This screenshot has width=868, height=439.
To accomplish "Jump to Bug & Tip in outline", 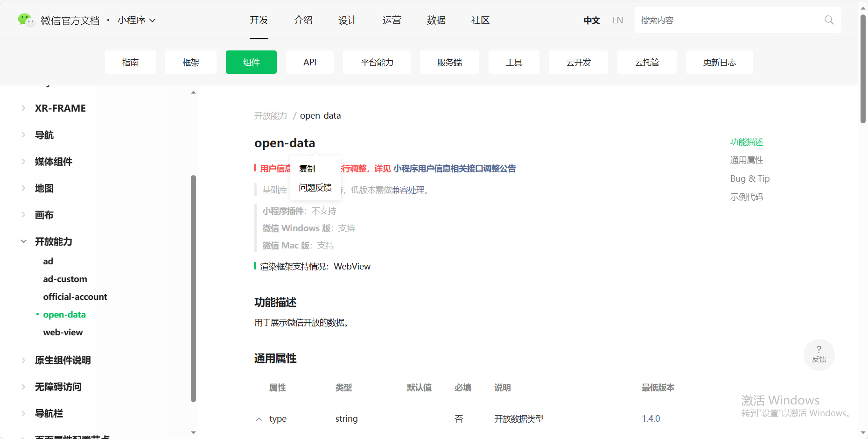I will click(750, 178).
